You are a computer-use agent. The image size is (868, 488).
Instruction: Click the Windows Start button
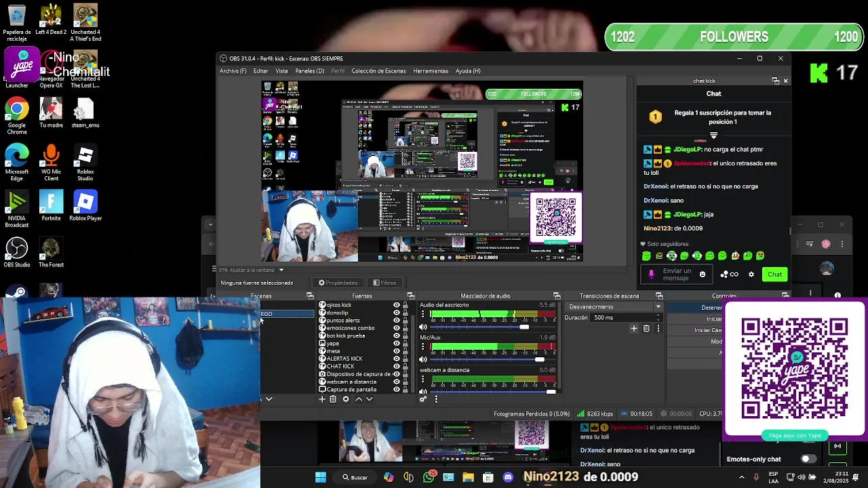321,477
